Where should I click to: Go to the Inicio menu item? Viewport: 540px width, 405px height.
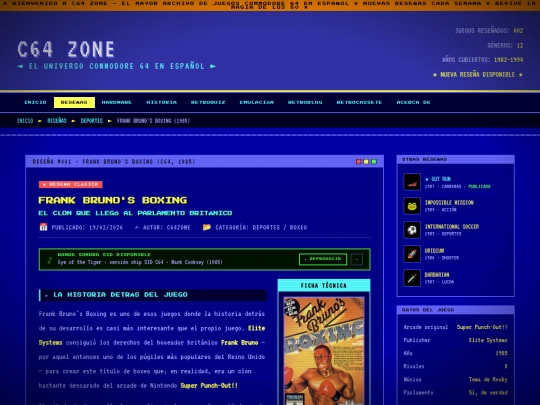click(35, 102)
